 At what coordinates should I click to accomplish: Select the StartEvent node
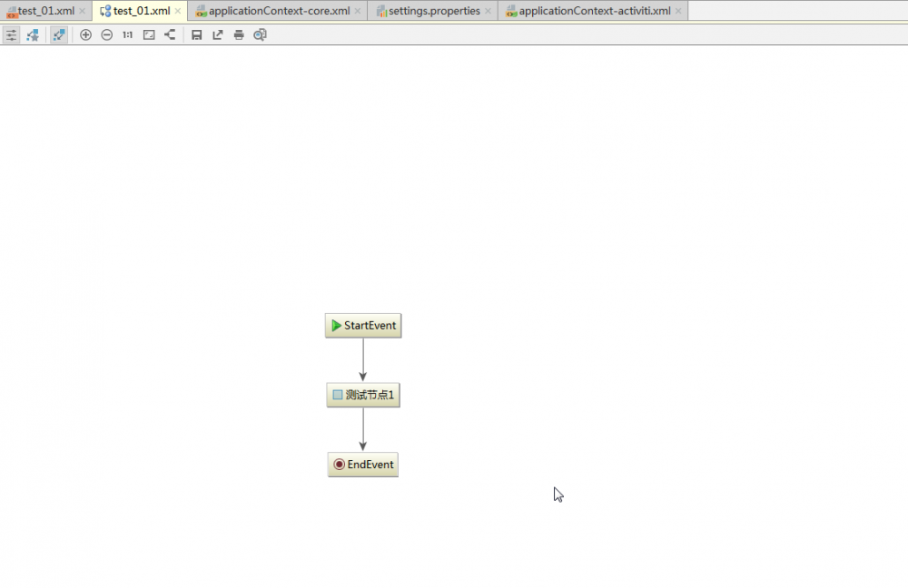[x=363, y=326]
